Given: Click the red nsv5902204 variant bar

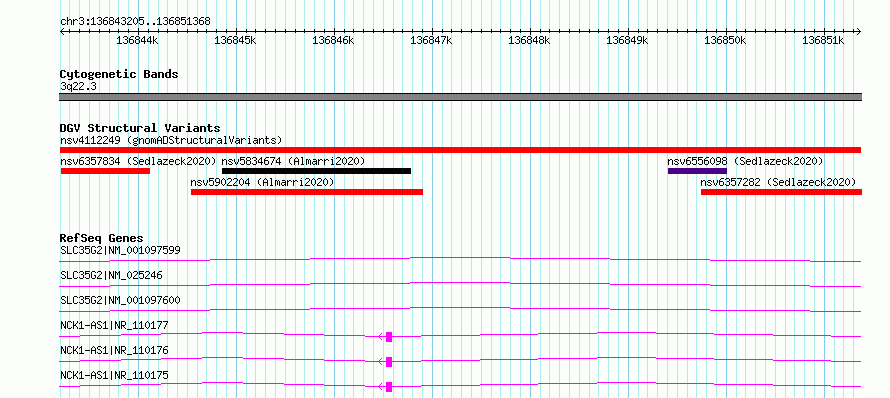Looking at the screenshot, I should point(307,192).
